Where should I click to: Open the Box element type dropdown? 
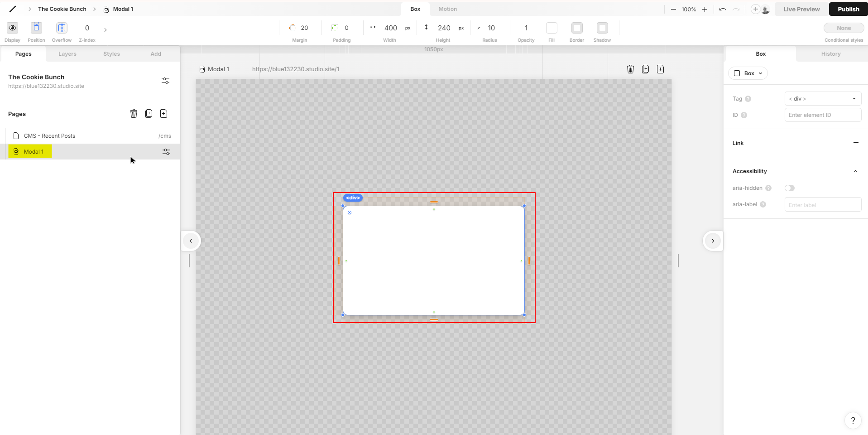pyautogui.click(x=748, y=73)
